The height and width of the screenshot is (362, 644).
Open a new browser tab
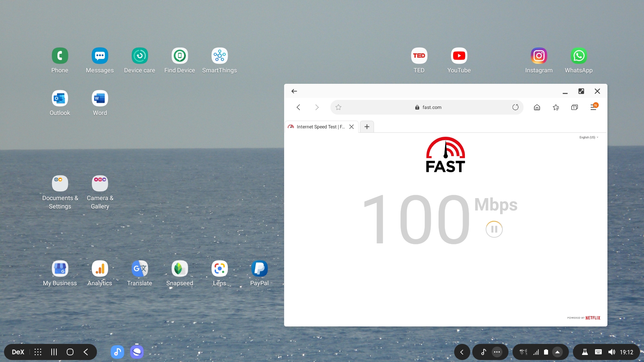coord(367,127)
